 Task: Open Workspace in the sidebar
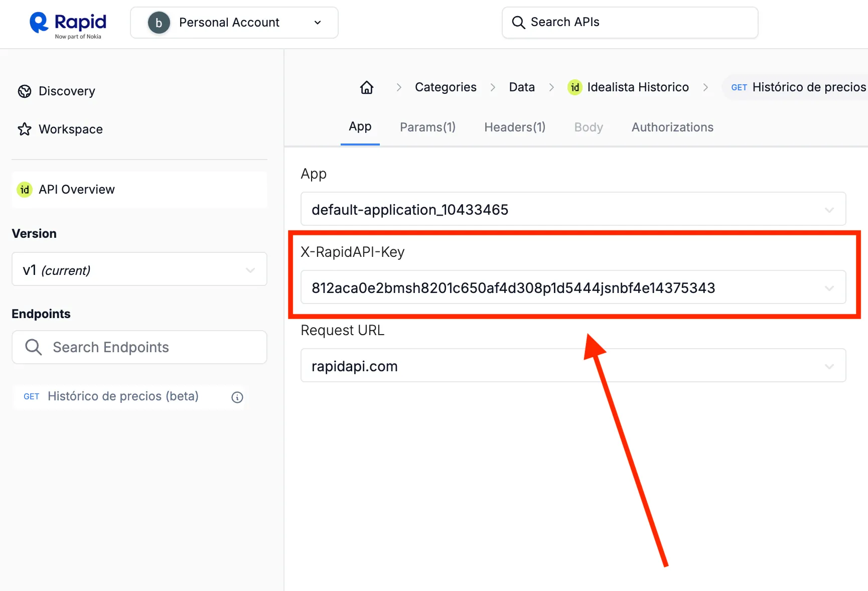pyautogui.click(x=60, y=129)
